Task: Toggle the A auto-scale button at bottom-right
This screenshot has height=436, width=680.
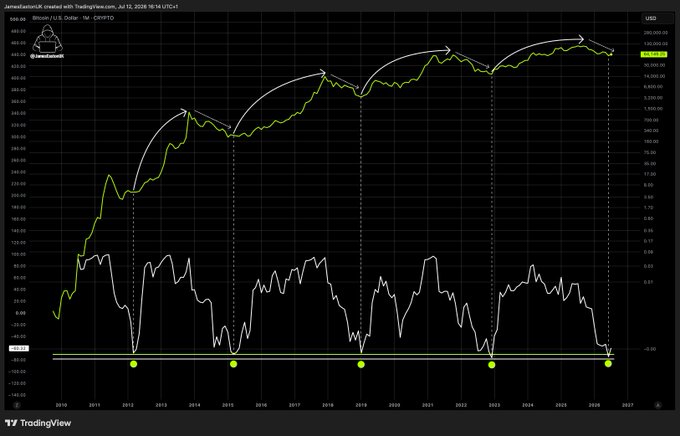Action: point(658,405)
